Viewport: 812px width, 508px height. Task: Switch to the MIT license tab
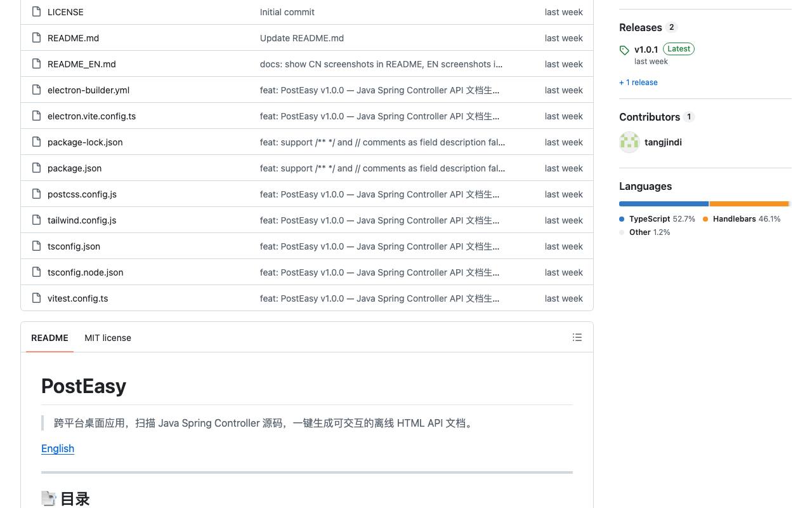[108, 338]
